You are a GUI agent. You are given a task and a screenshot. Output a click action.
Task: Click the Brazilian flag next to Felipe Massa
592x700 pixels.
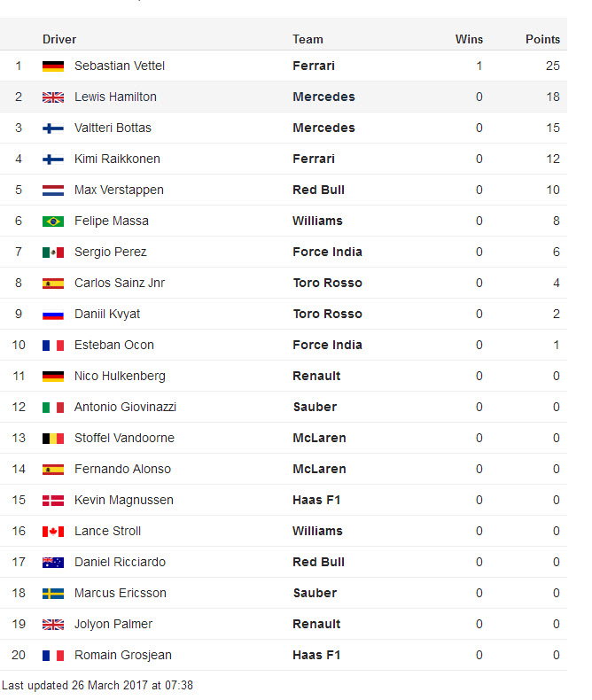coord(52,222)
